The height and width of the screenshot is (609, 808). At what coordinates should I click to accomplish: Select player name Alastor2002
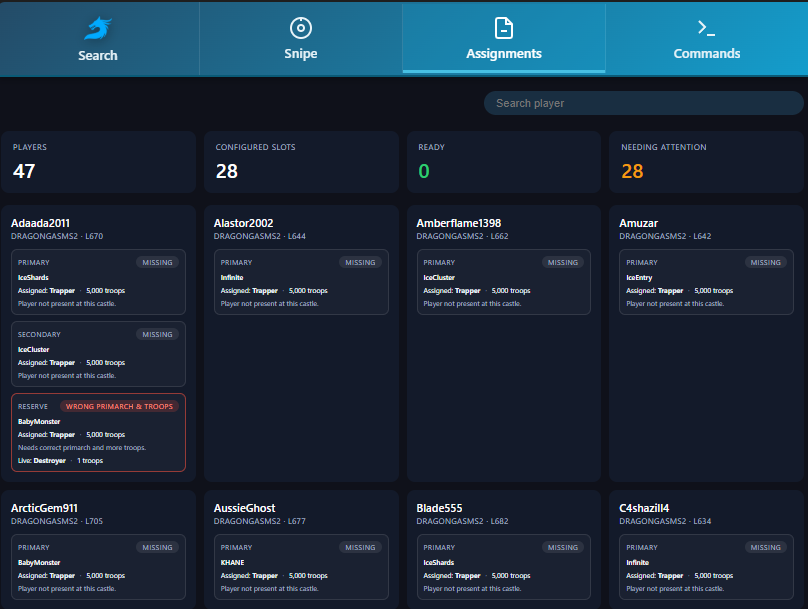(244, 222)
